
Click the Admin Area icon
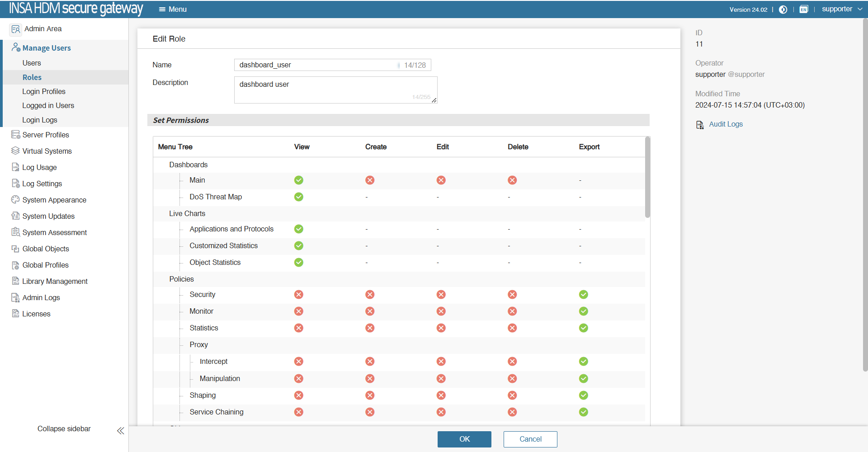16,29
